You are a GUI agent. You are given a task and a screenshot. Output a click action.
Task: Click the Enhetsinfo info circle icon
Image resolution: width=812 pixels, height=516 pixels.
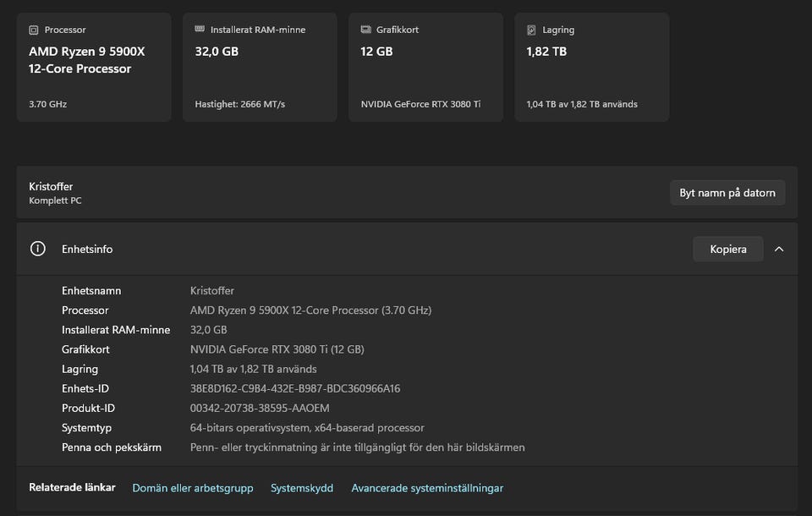pos(38,249)
